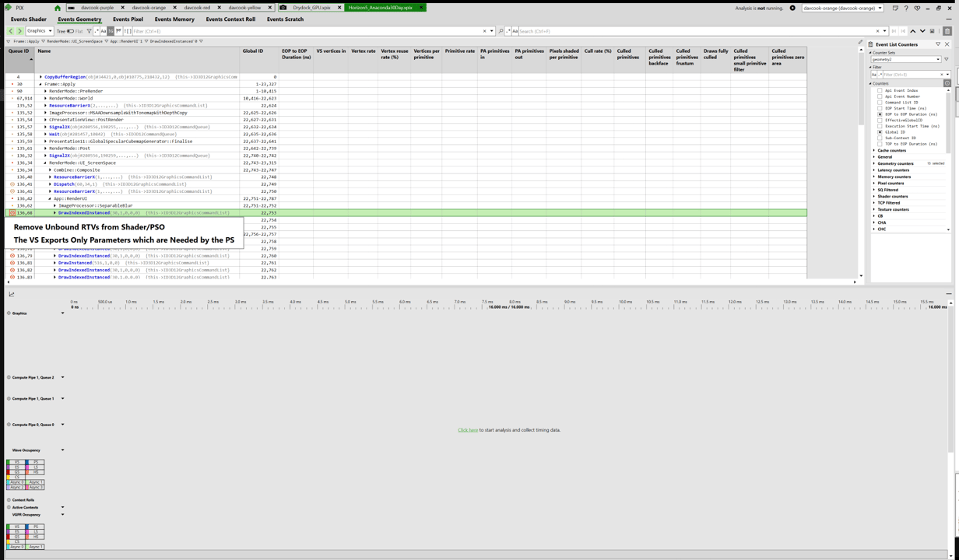The image size is (959, 560).
Task: Click the magnifier search icon
Action: click(501, 31)
